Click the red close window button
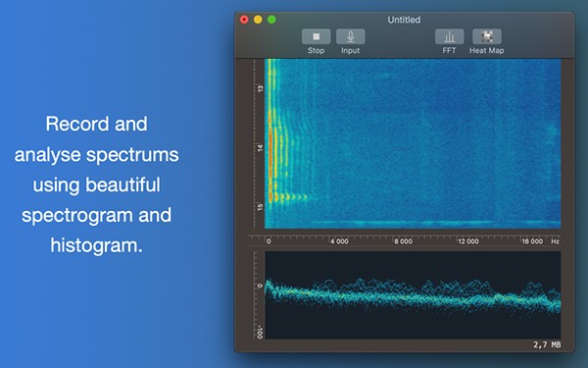 tap(244, 20)
